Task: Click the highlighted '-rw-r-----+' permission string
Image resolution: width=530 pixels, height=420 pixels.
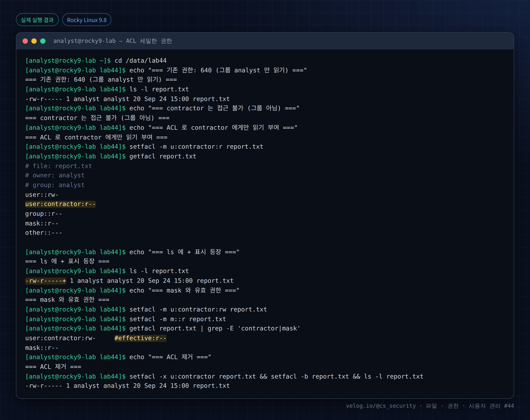Action: click(46, 281)
